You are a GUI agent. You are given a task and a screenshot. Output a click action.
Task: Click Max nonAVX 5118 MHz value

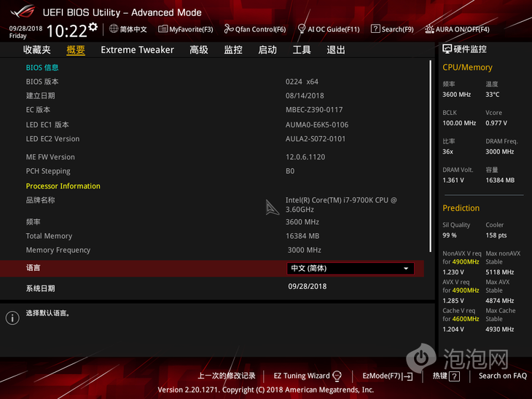[x=500, y=272]
